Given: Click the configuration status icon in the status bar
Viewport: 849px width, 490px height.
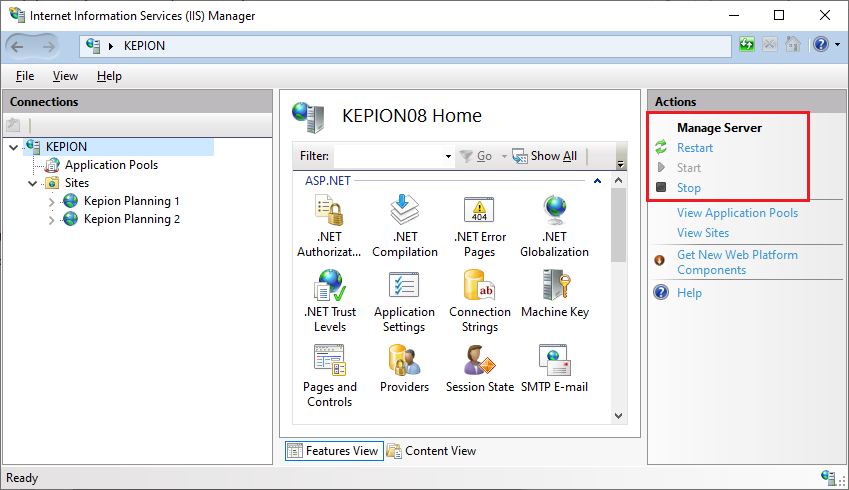Looking at the screenshot, I should pyautogui.click(x=828, y=477).
